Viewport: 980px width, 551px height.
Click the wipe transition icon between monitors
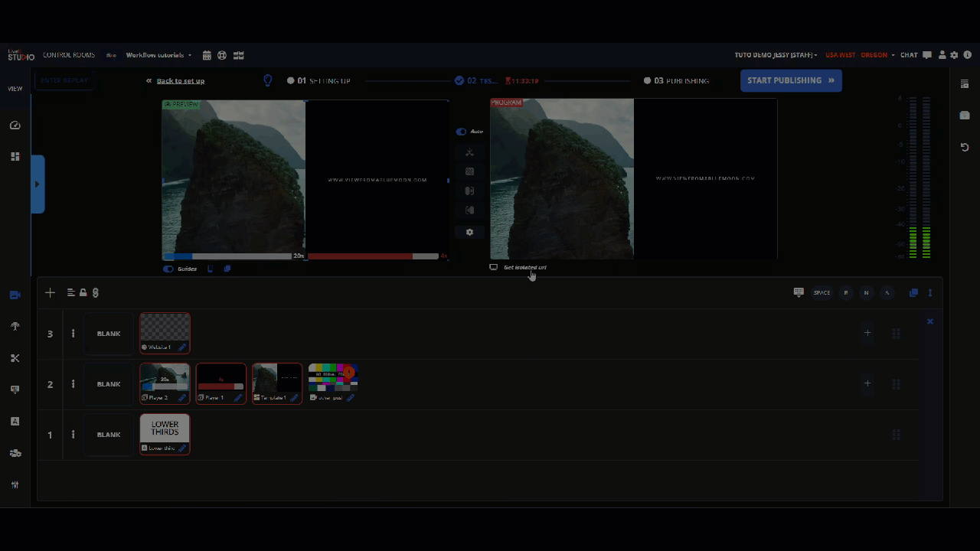coord(469,191)
